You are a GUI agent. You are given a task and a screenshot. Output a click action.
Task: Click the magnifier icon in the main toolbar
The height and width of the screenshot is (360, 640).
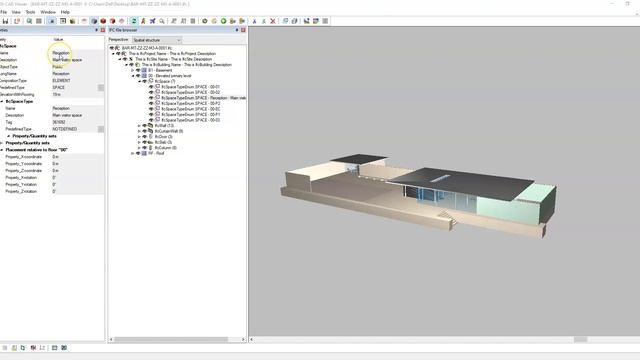[162, 21]
